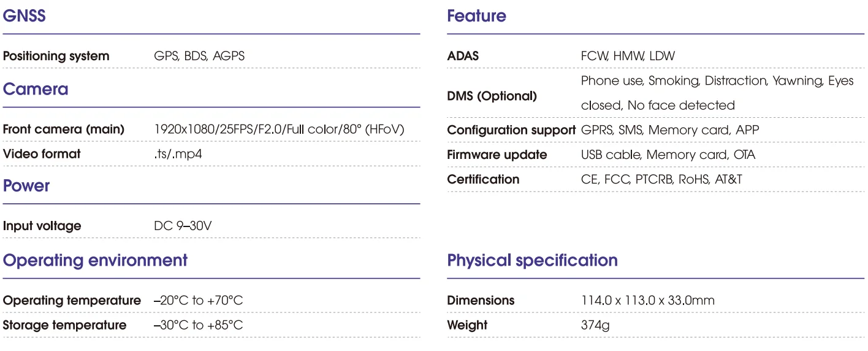Click the Operating temperature label
Image resolution: width=868 pixels, height=351 pixels.
coord(72,301)
